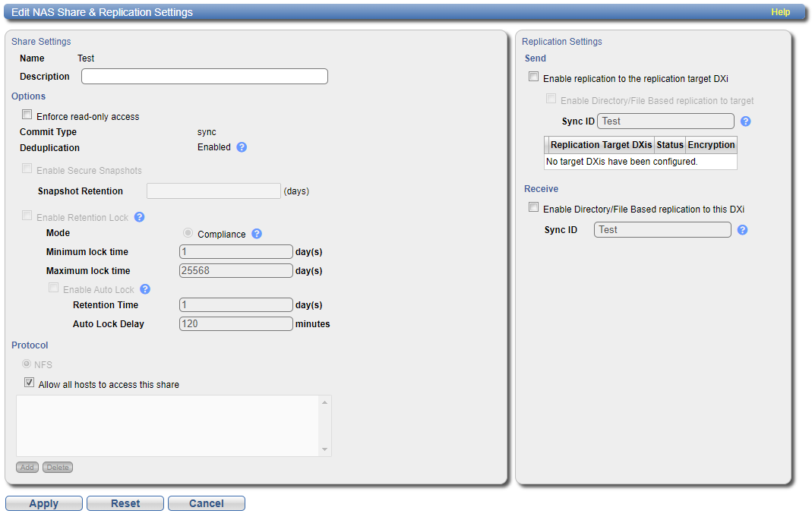Viewport: 812px width, 520px height.
Task: Click the Reset button
Action: [x=125, y=503]
